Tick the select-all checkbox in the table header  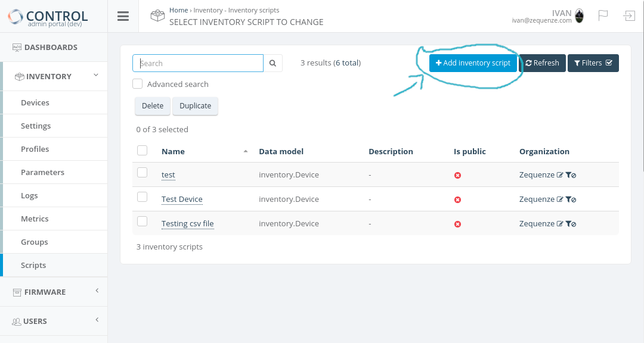(x=142, y=151)
